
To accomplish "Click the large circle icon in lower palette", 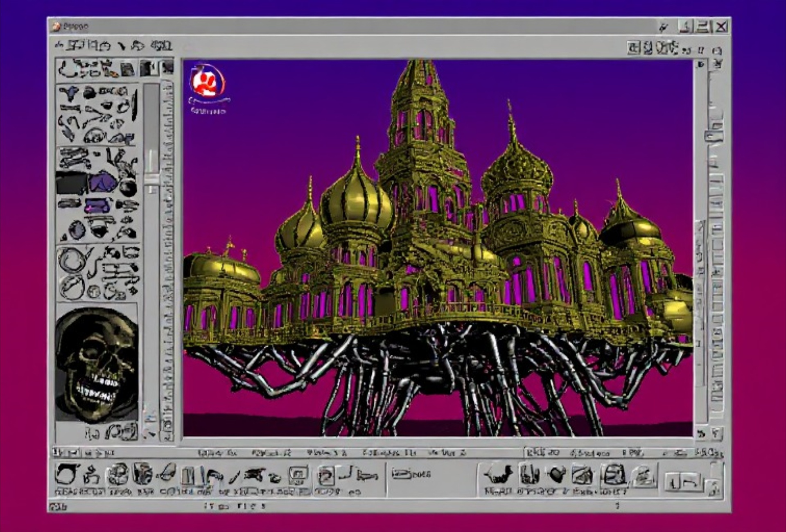I will point(72,260).
